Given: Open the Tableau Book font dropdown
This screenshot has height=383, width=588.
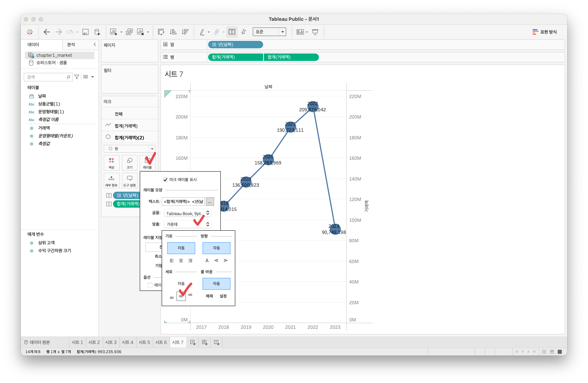Looking at the screenshot, I should click(187, 213).
